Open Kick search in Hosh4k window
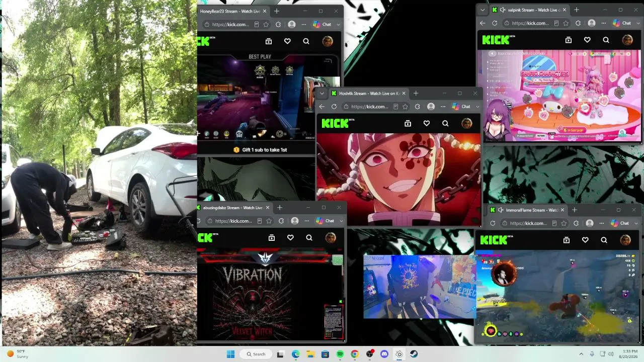Screen dimensions: 644x362 (x=445, y=123)
